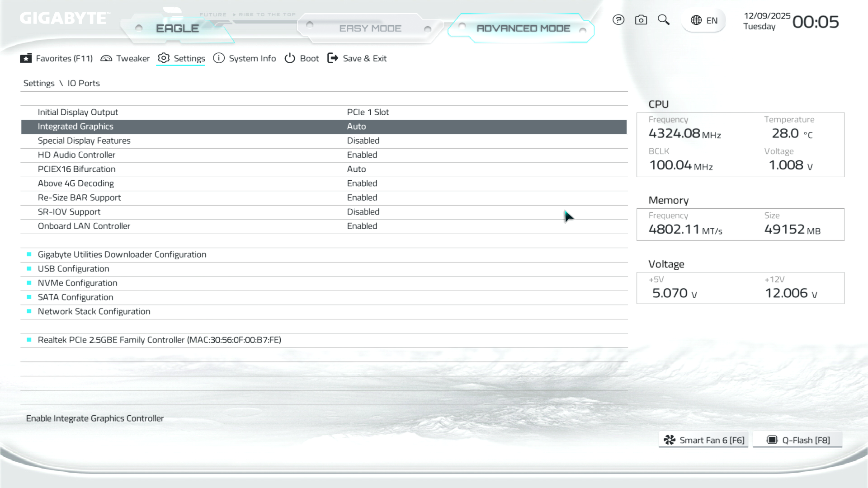Click the Favorites star folder icon
868x488 pixels.
click(26, 58)
